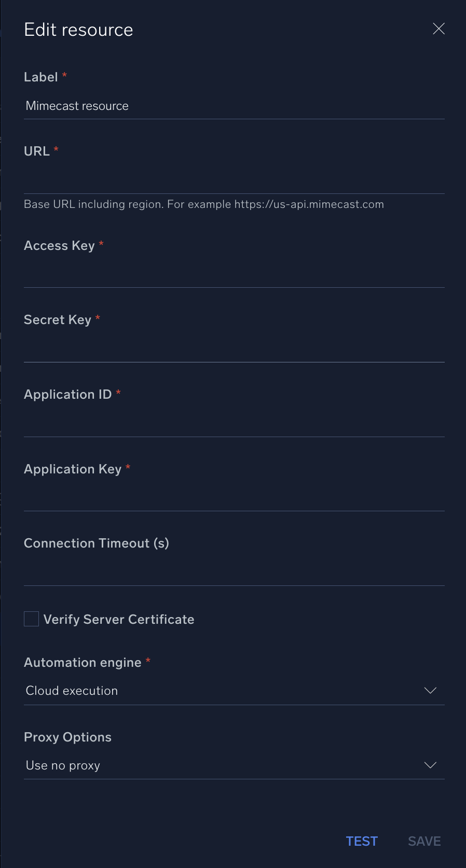
Task: Open the Proxy Options dropdown
Action: (234, 765)
